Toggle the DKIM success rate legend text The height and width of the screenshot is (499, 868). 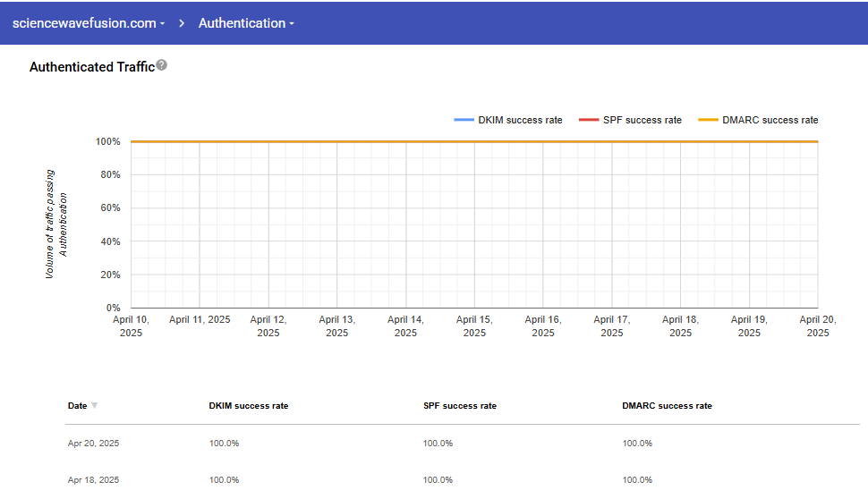coord(520,120)
